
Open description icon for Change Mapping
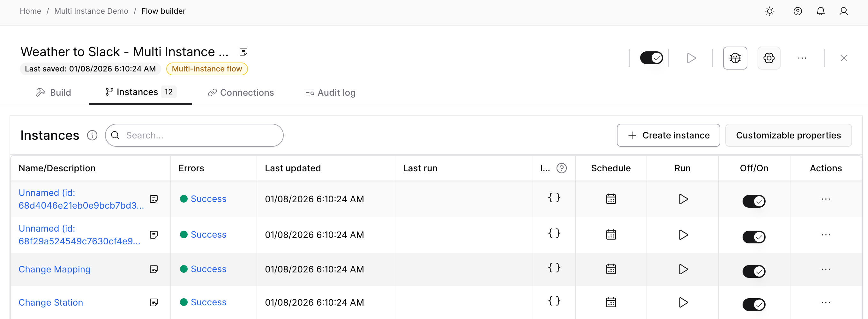153,269
